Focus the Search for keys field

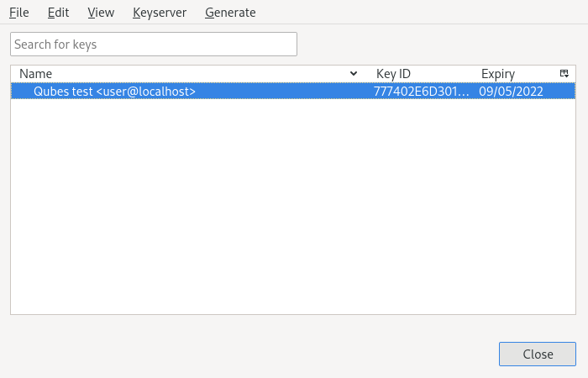click(x=154, y=44)
